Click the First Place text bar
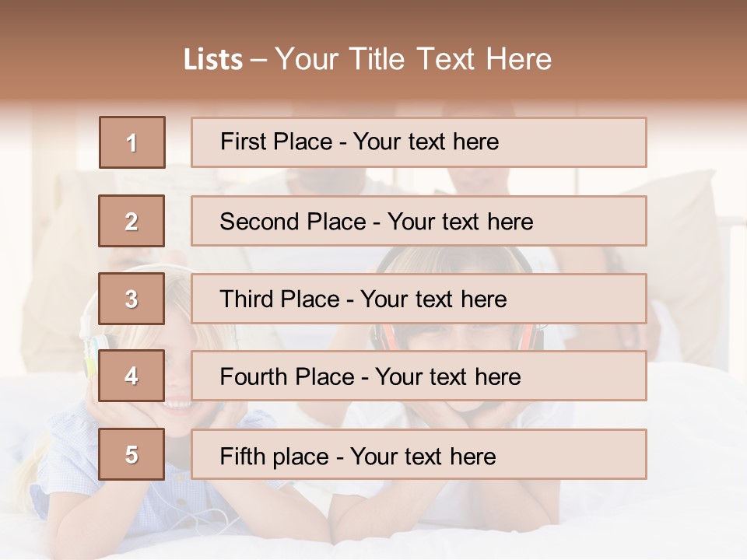Image resolution: width=747 pixels, height=560 pixels. 419,142
